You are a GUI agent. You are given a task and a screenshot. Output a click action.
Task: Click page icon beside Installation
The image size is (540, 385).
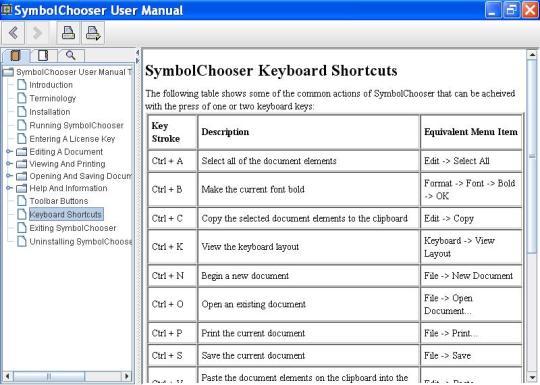22,111
